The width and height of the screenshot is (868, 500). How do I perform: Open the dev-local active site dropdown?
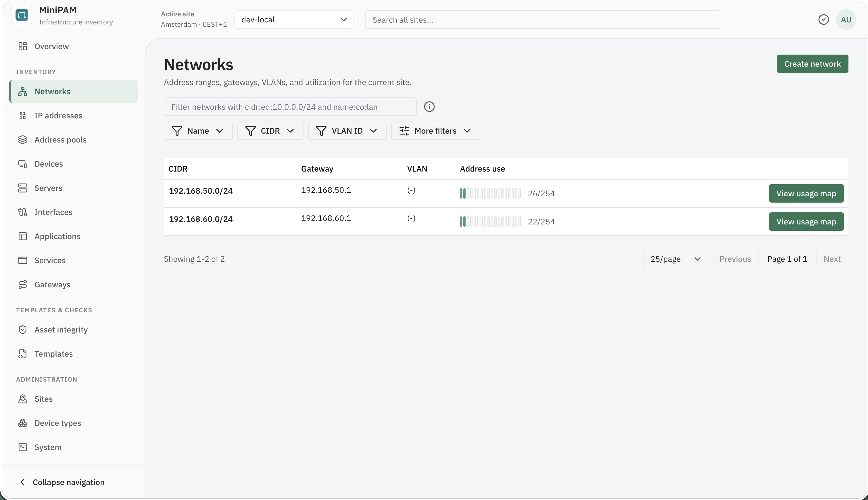point(294,20)
